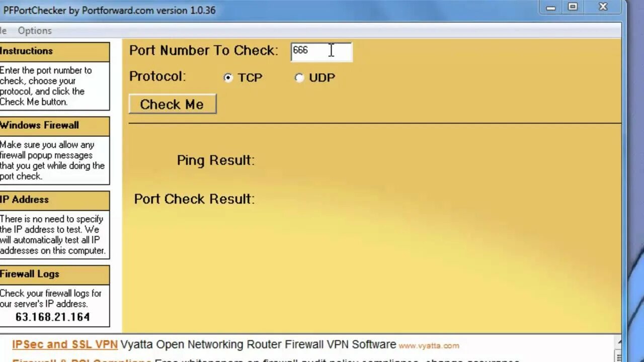
Task: Click the Vyatta advertisement banner text
Action: click(x=257, y=345)
